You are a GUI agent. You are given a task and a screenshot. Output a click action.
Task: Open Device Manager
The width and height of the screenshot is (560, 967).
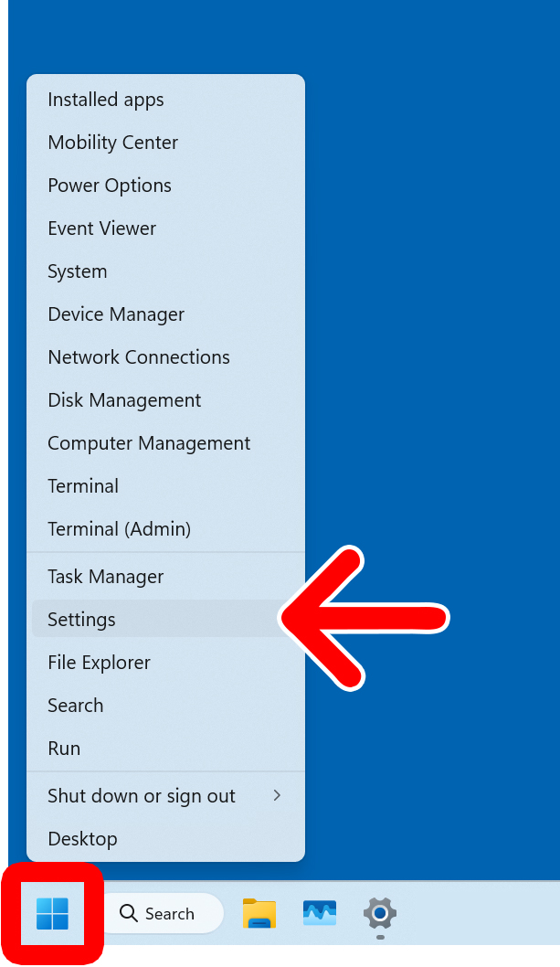pos(116,314)
